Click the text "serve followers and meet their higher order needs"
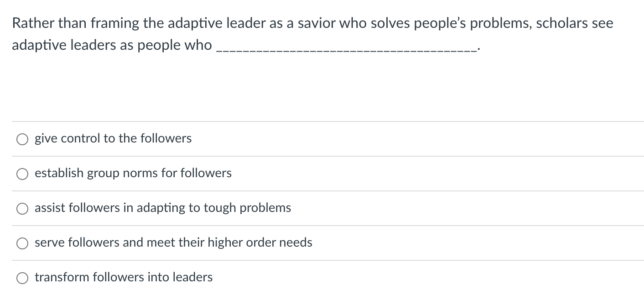Screen dimensions: 644x306 coord(173,243)
